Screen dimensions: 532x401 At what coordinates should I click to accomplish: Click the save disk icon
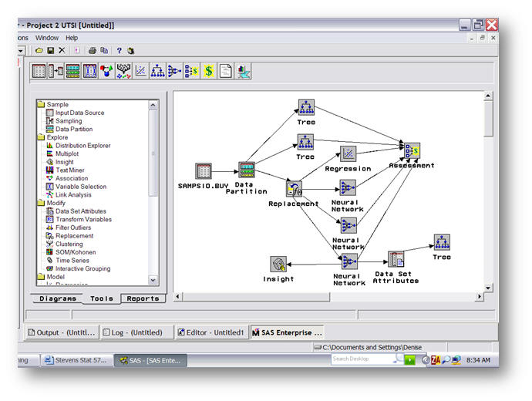tap(51, 51)
